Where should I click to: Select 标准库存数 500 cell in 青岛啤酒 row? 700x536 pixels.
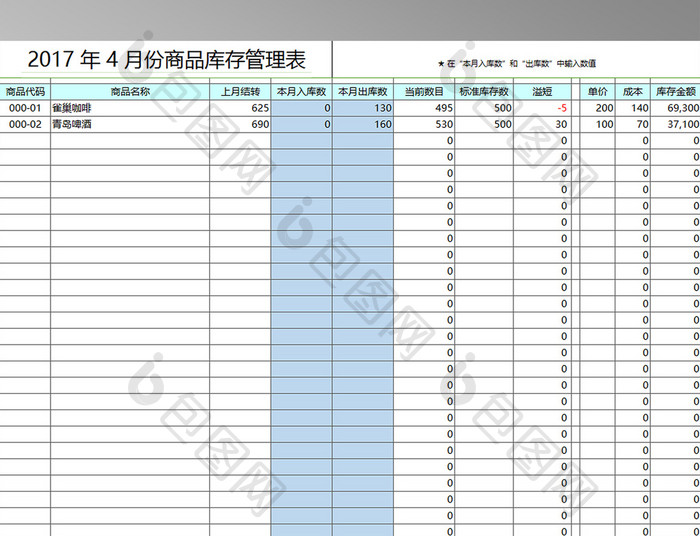[x=484, y=125]
